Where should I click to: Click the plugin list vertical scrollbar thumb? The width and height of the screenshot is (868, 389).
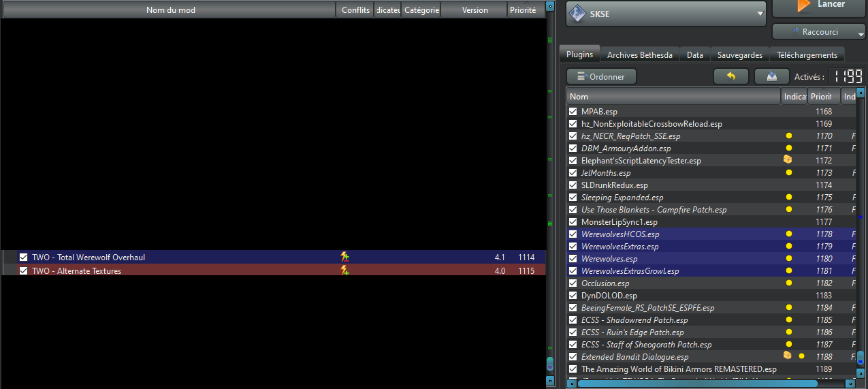(861, 358)
